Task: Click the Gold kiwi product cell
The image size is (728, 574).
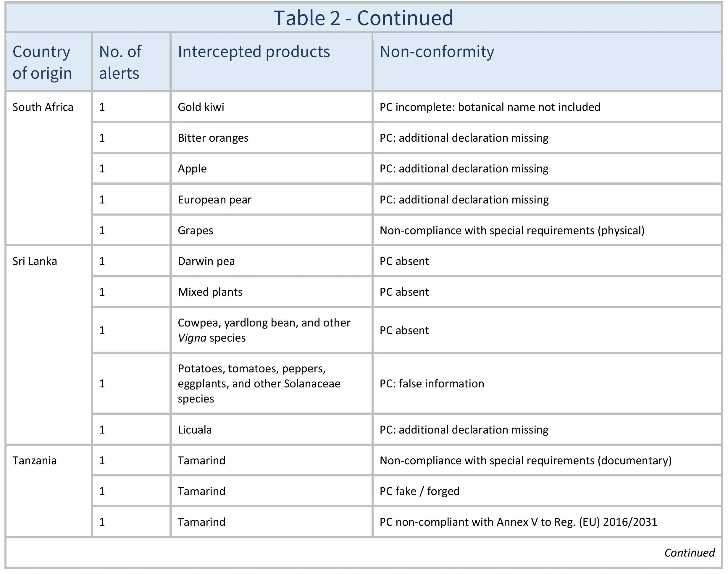Action: tap(201, 107)
